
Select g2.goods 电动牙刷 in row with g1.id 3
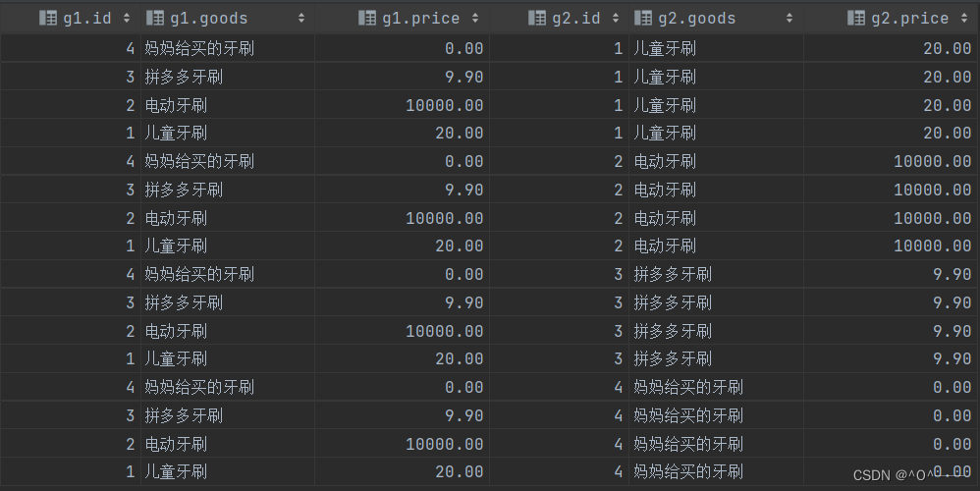coord(665,190)
